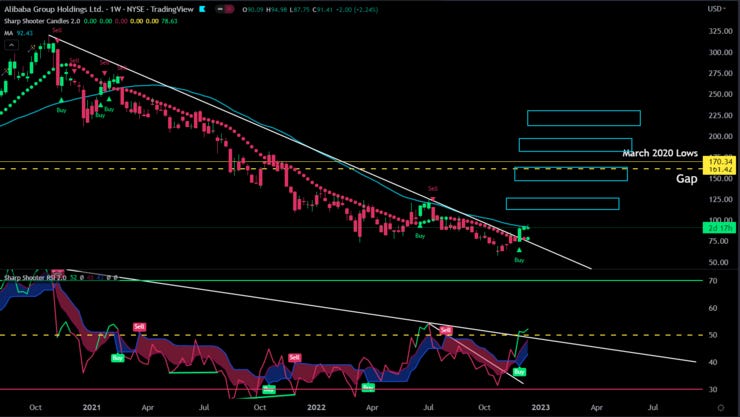Click the yellow 161.42 price label
Viewport: 740px width, 417px height.
[720, 169]
